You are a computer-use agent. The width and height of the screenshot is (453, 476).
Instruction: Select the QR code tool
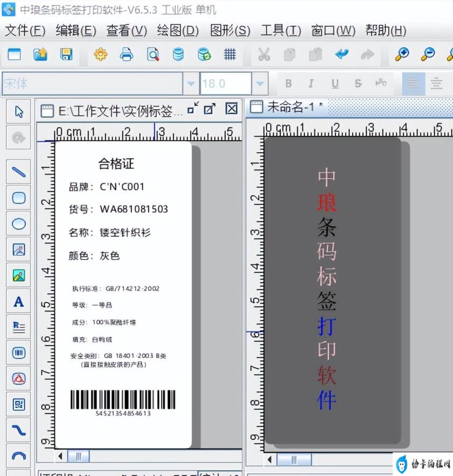click(x=19, y=404)
